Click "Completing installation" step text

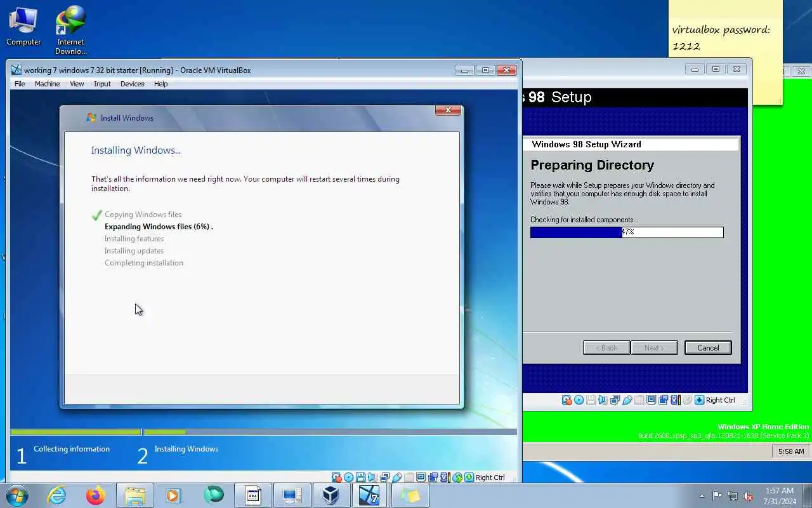143,263
